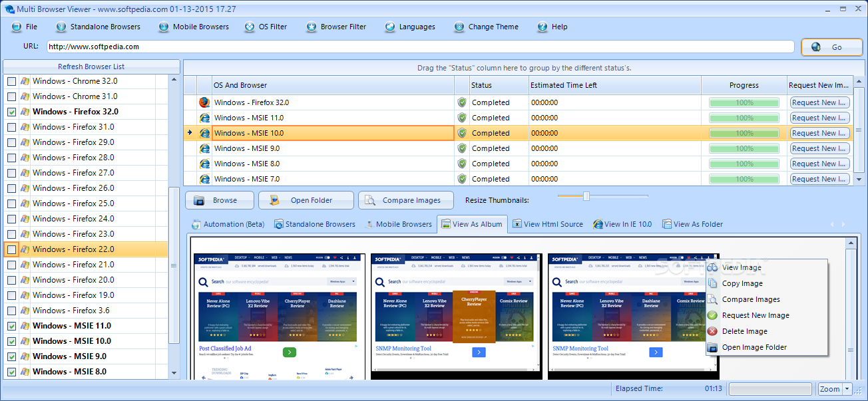
Task: Check the Windows - Firefox 28.0 checkbox
Action: click(11, 158)
